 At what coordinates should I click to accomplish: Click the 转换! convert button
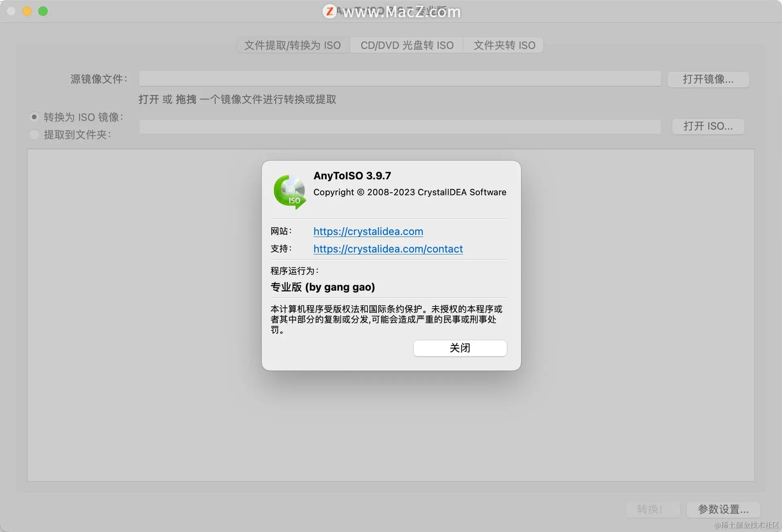652,509
